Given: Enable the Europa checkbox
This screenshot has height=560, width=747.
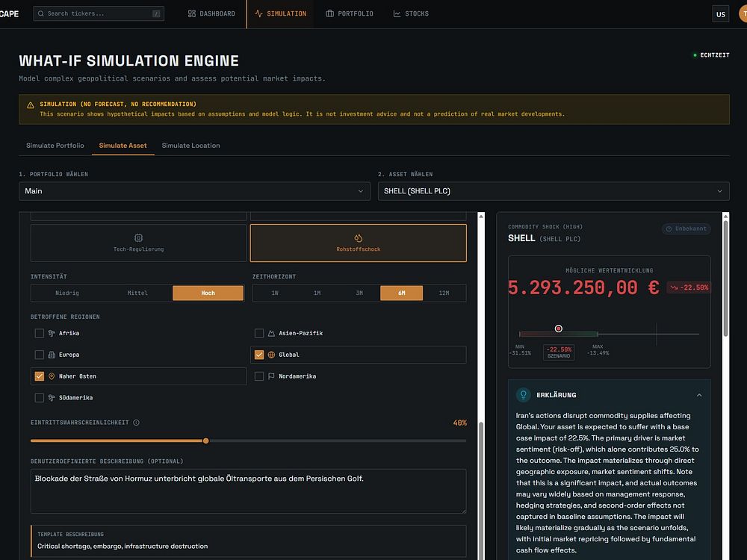Looking at the screenshot, I should point(40,355).
